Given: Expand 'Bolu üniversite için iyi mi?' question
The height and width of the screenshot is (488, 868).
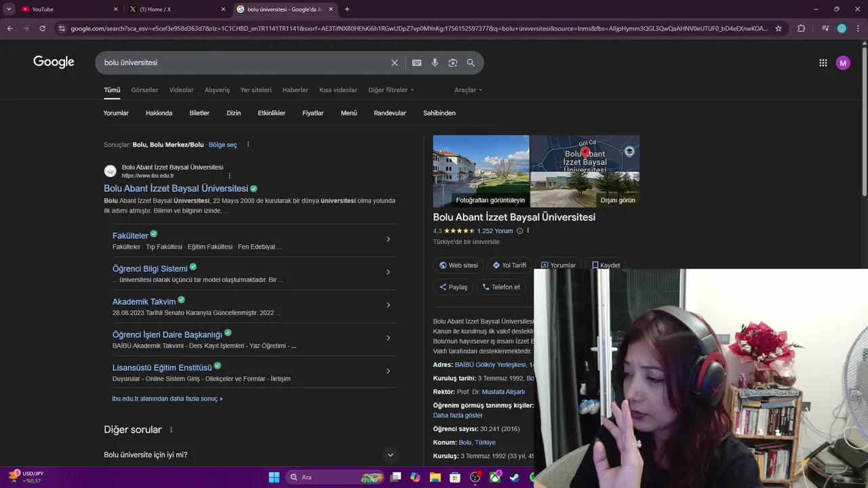Looking at the screenshot, I should coord(390,455).
